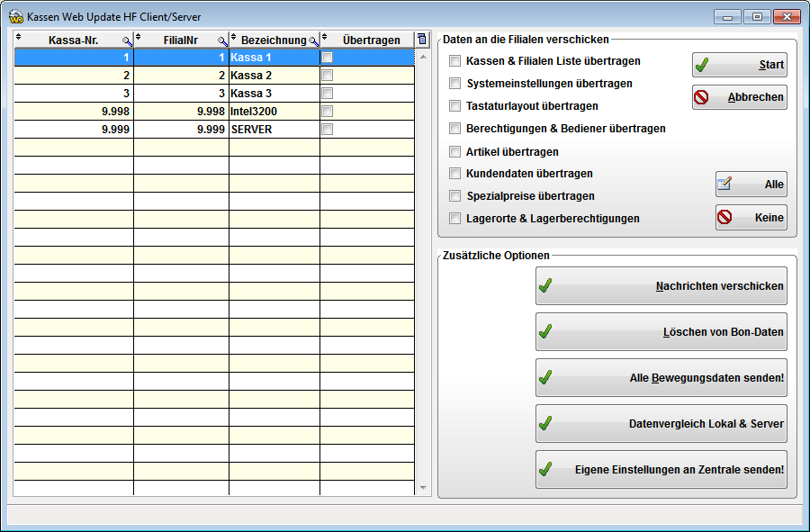The image size is (810, 532).
Task: Click the Bezeichnung column header label
Action: coord(274,41)
